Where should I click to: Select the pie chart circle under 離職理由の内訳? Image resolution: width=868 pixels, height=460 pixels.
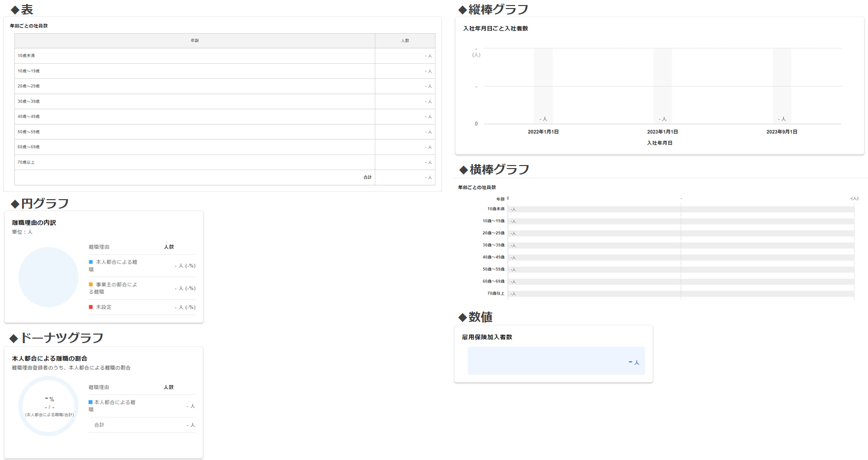[49, 277]
